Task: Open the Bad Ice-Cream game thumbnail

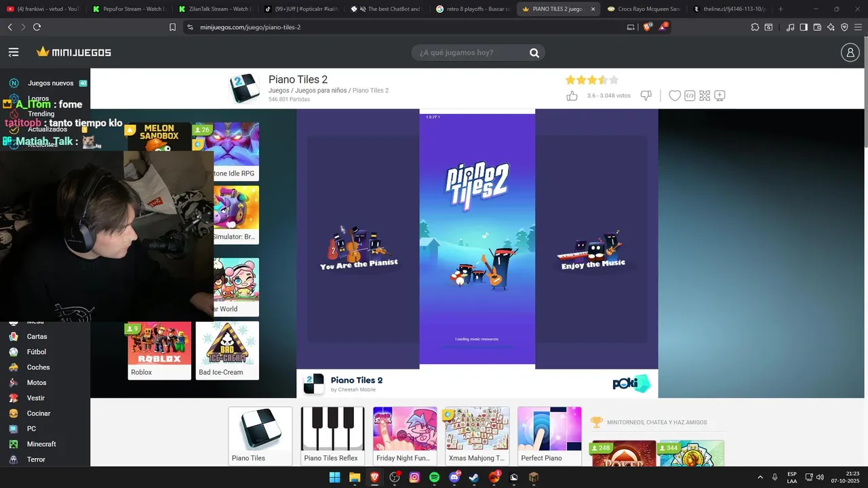Action: tap(227, 350)
